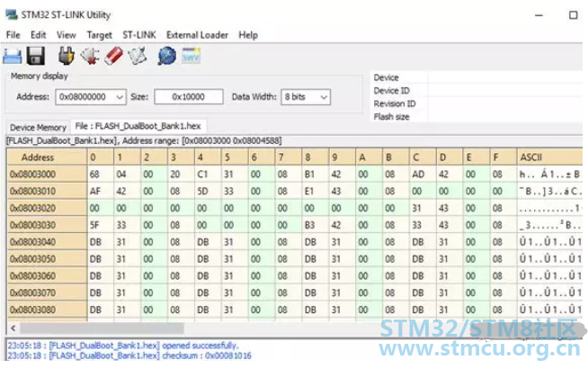588x369 pixels.
Task: Click the Open file toolbar icon
Action: [12, 57]
